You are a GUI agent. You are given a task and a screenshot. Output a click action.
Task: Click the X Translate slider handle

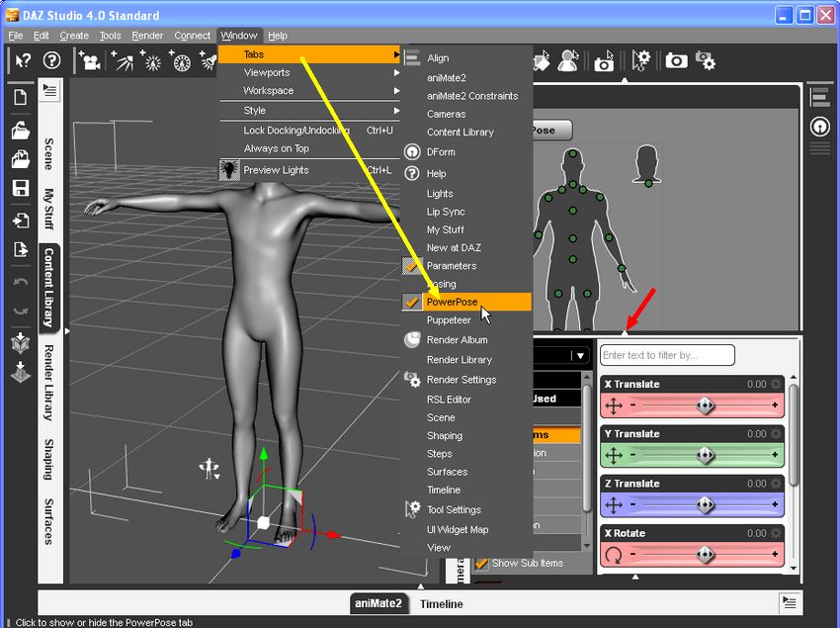point(705,405)
